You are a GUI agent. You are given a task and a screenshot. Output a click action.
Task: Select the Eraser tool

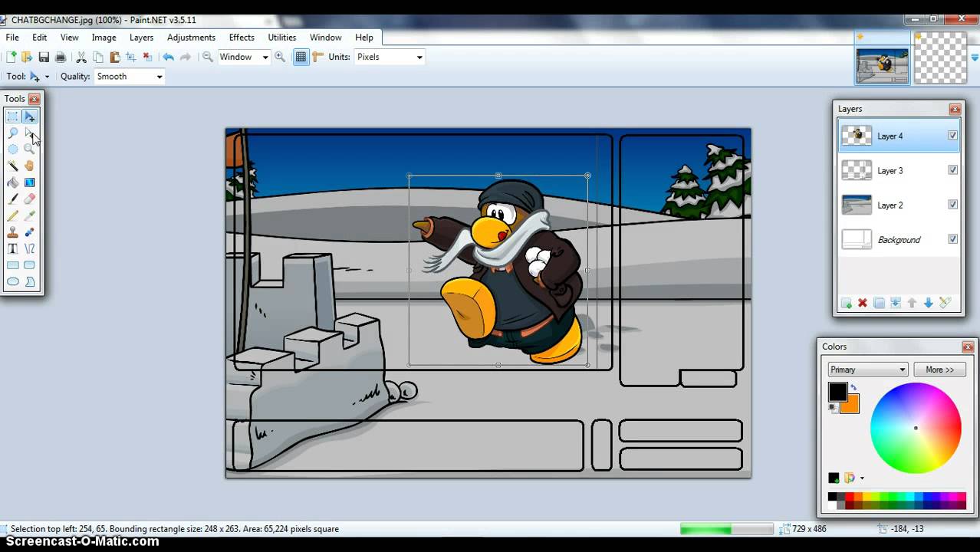(x=29, y=199)
